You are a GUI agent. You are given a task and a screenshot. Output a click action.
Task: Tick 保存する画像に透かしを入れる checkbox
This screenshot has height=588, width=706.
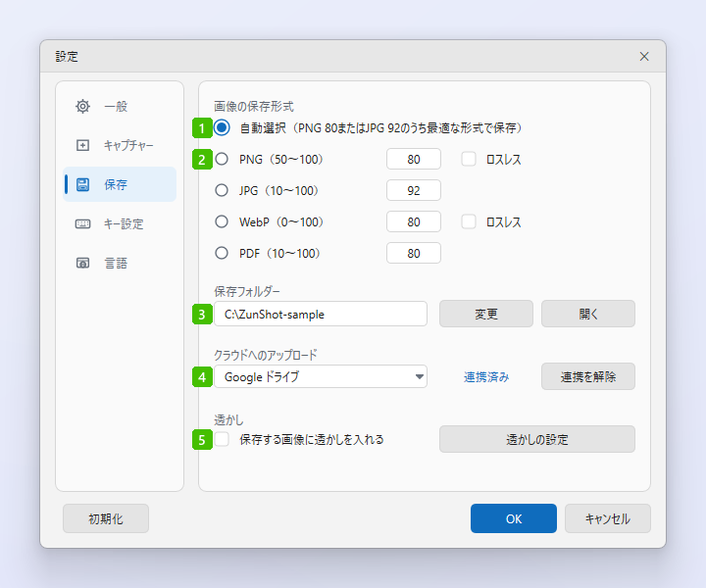point(222,439)
